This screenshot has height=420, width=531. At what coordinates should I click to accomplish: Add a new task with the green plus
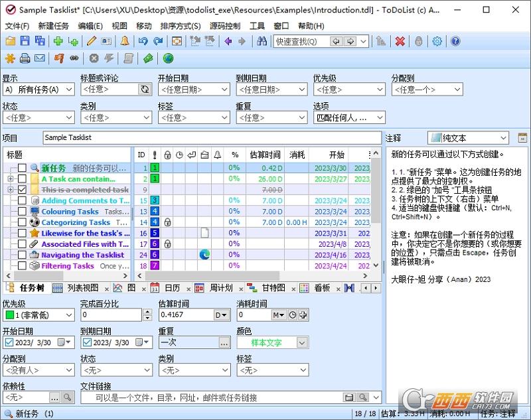pyautogui.click(x=58, y=41)
